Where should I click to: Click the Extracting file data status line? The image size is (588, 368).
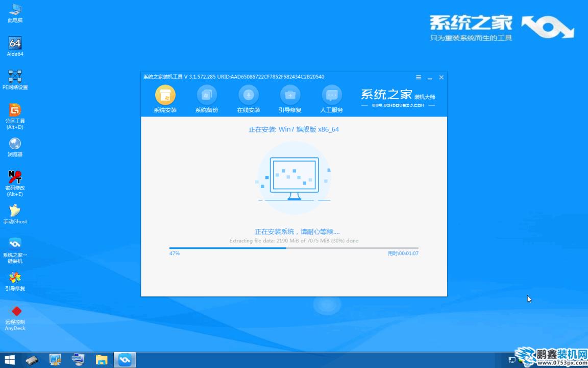pyautogui.click(x=294, y=240)
